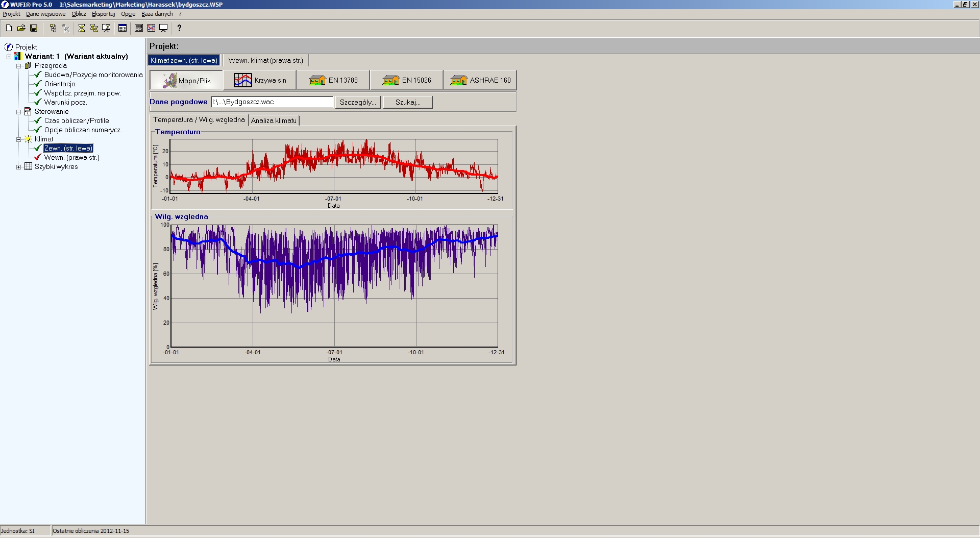980x538 pixels.
Task: Click the double hourglass run-all icon
Action: tap(94, 28)
